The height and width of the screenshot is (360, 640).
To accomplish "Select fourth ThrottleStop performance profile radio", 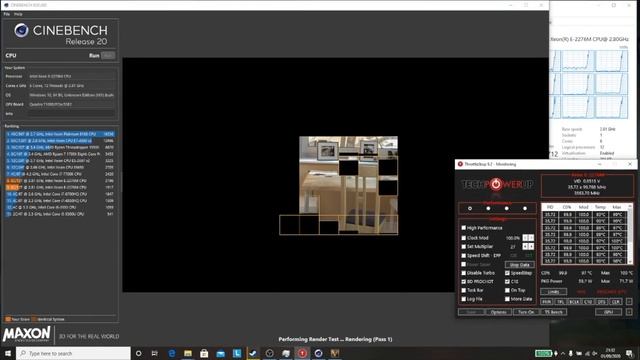I will 525,209.
